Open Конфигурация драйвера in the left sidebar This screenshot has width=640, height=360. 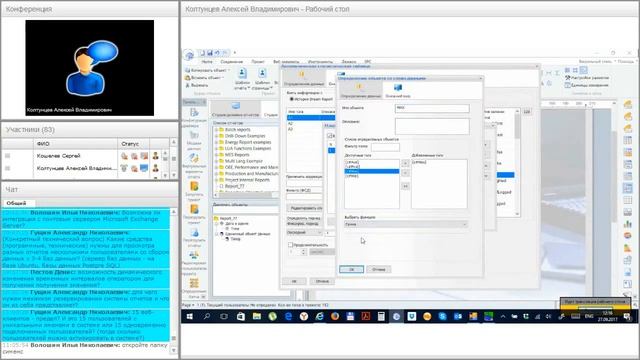pyautogui.click(x=194, y=118)
